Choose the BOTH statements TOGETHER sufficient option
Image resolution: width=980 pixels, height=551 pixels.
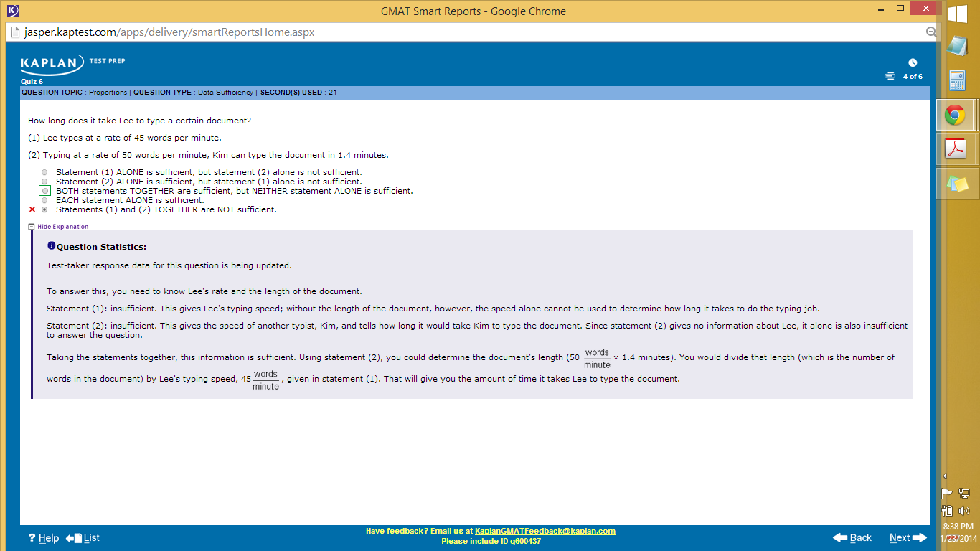coord(44,191)
